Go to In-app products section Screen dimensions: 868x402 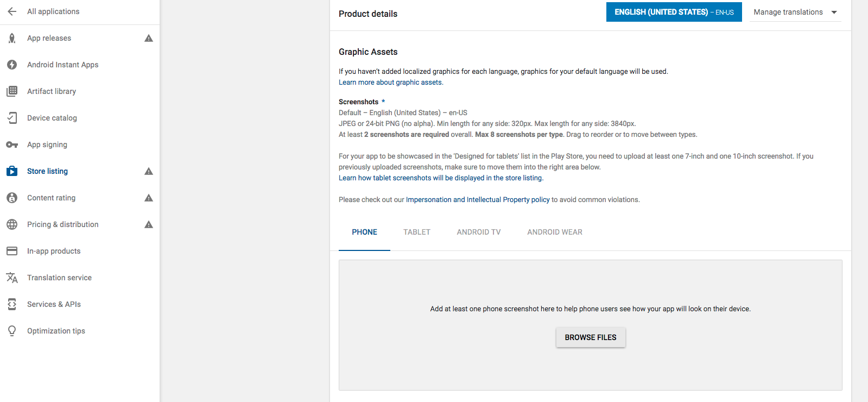click(x=54, y=251)
